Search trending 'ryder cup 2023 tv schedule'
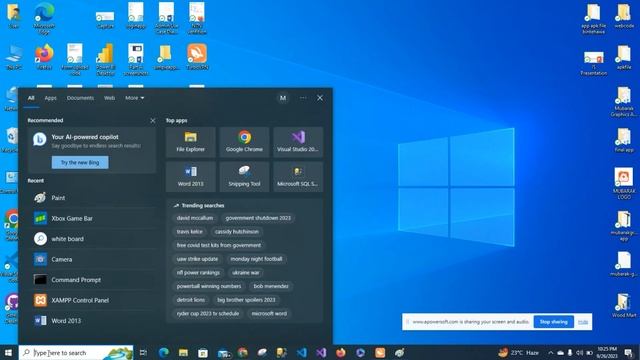Image resolution: width=640 pixels, height=360 pixels. 208,313
